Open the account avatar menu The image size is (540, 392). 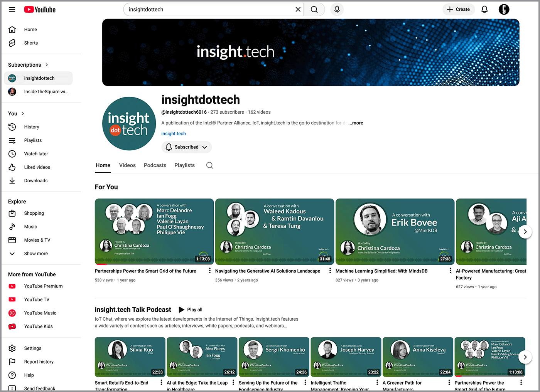tap(504, 9)
